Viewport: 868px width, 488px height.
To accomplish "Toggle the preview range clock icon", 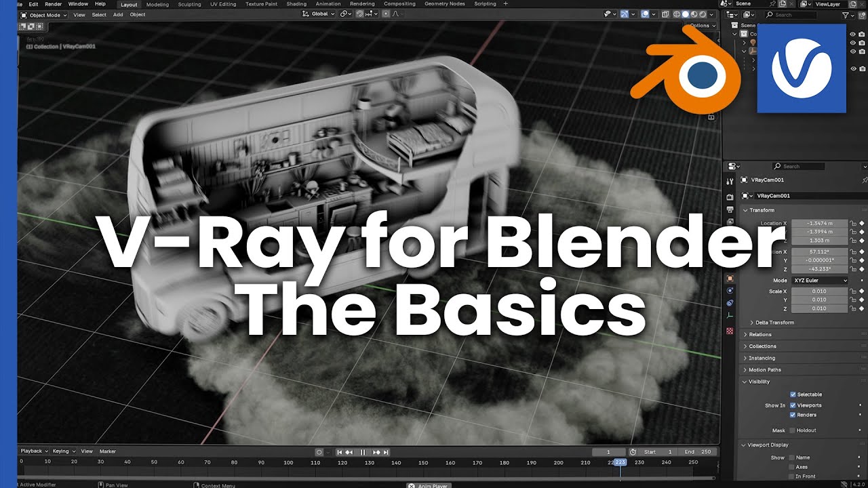I will click(633, 452).
